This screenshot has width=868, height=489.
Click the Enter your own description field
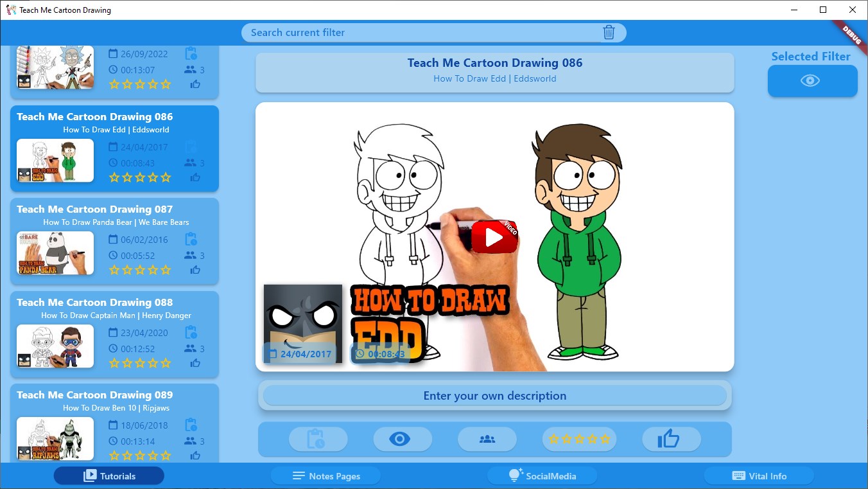(x=495, y=396)
